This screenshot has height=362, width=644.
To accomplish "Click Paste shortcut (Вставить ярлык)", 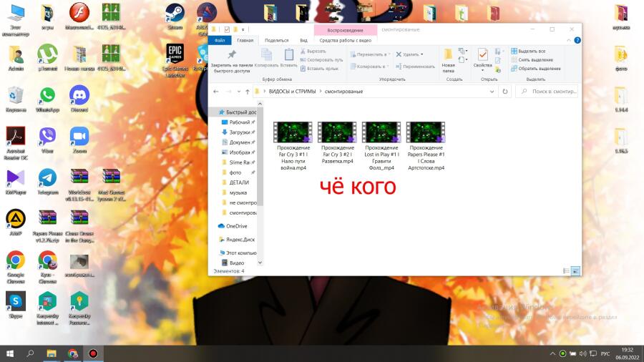I will [x=320, y=69].
